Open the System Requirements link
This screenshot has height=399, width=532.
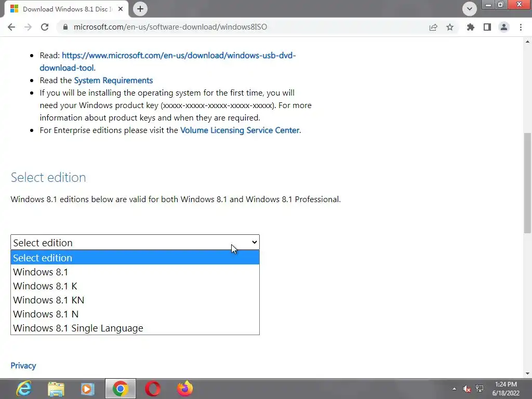(113, 81)
